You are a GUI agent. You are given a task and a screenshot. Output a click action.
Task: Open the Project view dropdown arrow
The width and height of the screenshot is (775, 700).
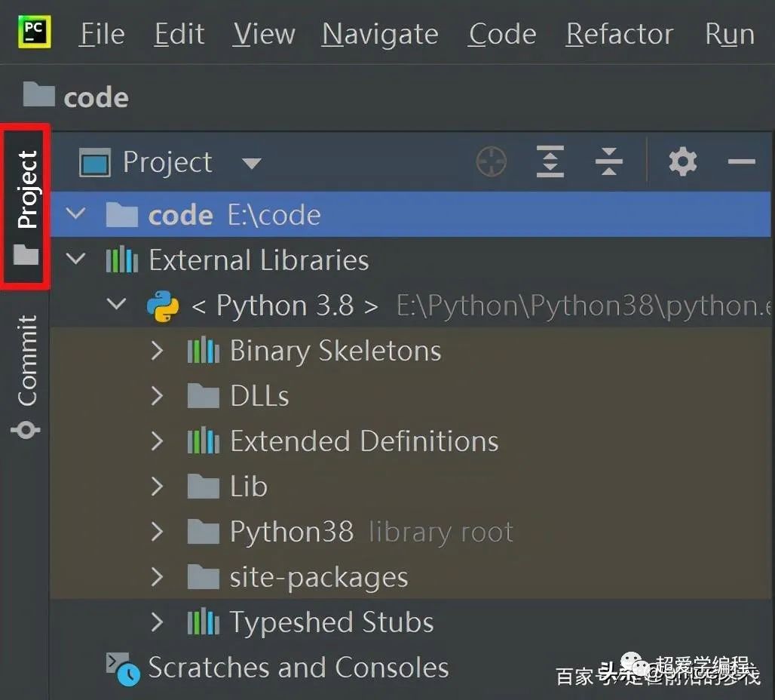tap(252, 163)
